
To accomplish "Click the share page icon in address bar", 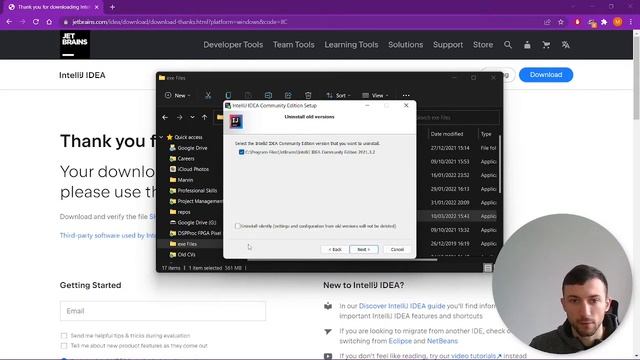I will click(547, 22).
